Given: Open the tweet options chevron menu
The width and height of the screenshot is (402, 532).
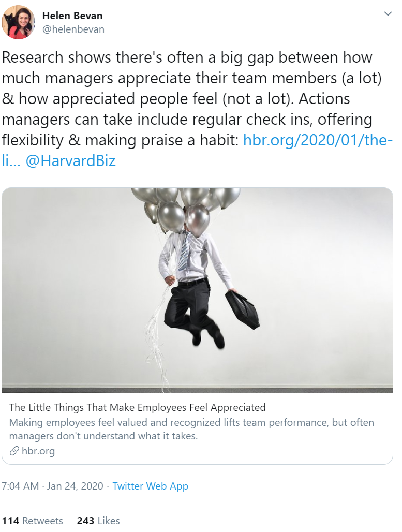Looking at the screenshot, I should click(388, 13).
